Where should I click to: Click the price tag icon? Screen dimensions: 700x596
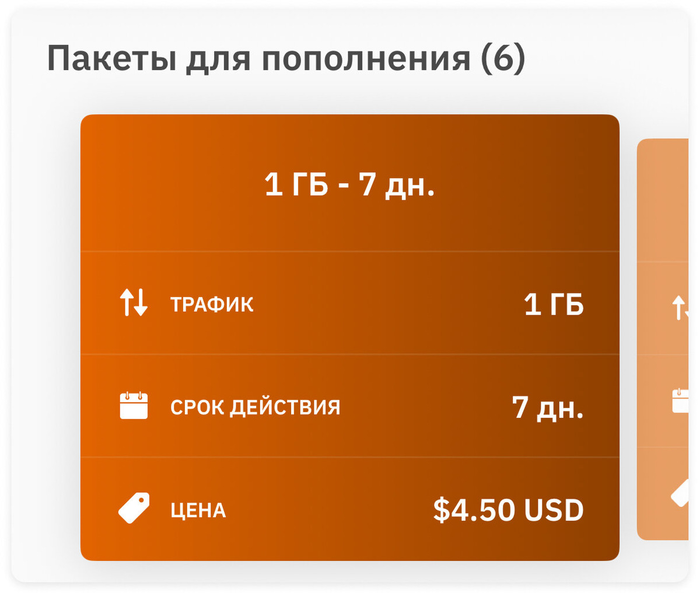click(134, 508)
